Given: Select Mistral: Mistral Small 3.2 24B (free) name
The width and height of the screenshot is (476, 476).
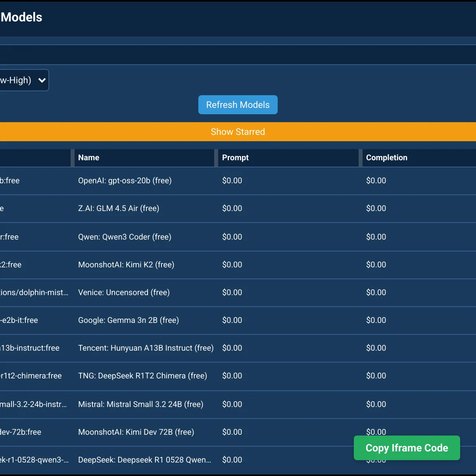Looking at the screenshot, I should [x=141, y=404].
